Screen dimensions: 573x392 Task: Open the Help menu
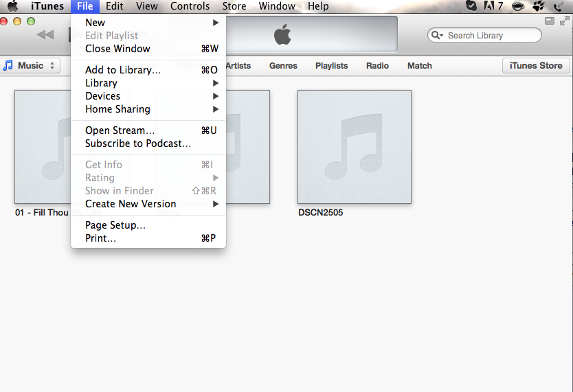pyautogui.click(x=318, y=6)
